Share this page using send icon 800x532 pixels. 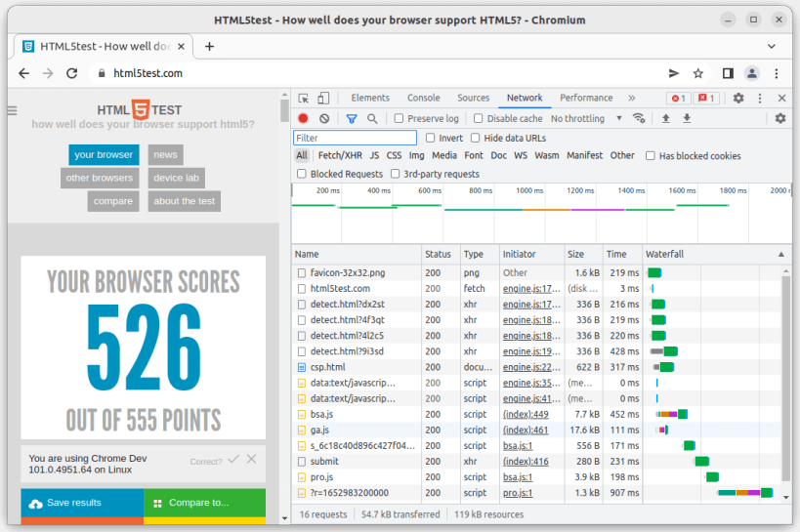point(674,73)
